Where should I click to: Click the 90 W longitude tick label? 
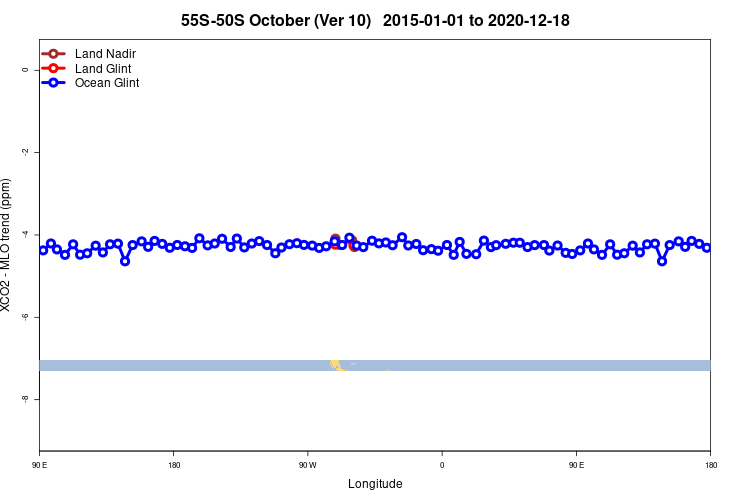308,465
